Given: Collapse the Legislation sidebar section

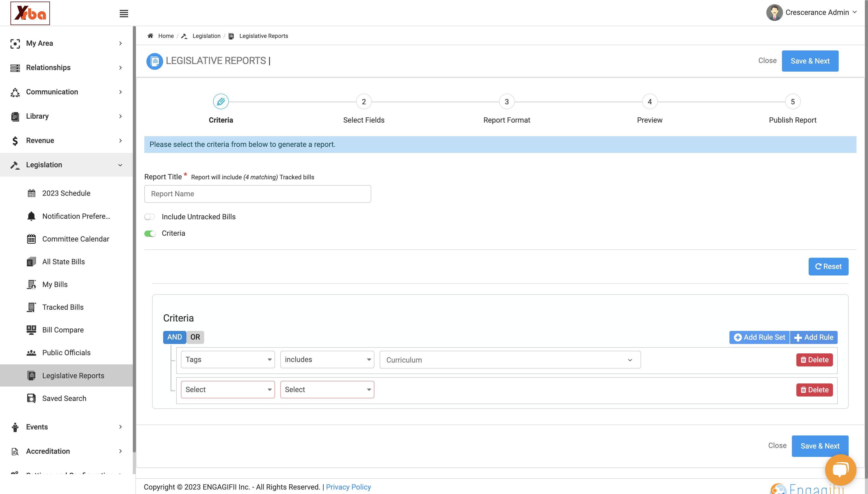Looking at the screenshot, I should [66, 165].
